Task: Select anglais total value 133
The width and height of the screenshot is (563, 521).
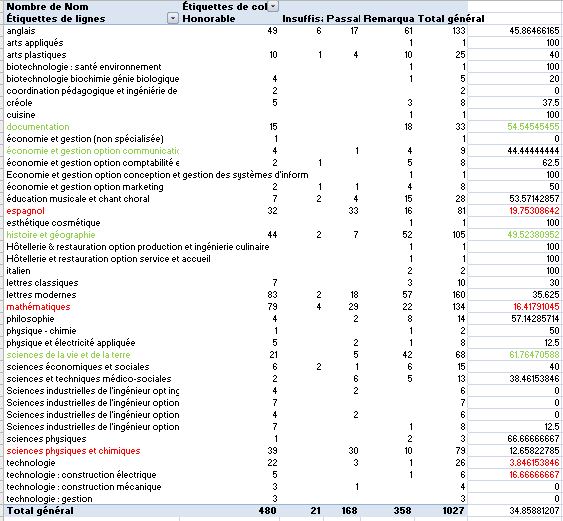Action: [x=459, y=31]
